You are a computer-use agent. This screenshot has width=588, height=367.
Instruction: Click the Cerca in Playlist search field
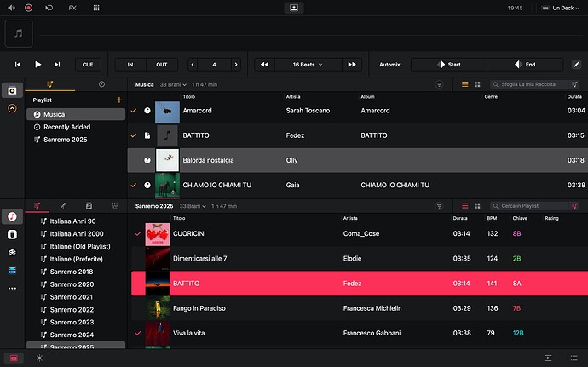[535, 206]
